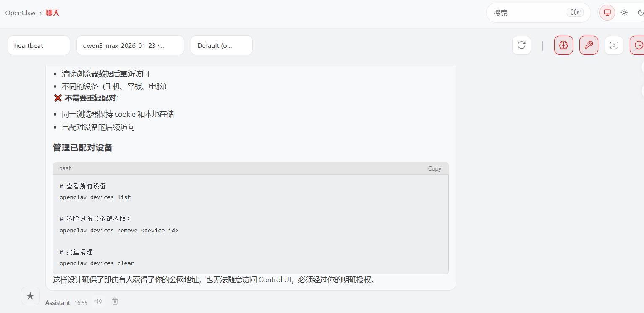Open the qwen3-max model selector dropdown
644x313 pixels.
point(130,45)
